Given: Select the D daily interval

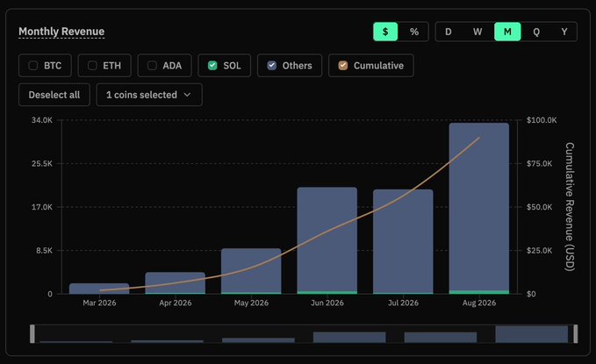Looking at the screenshot, I should point(449,32).
